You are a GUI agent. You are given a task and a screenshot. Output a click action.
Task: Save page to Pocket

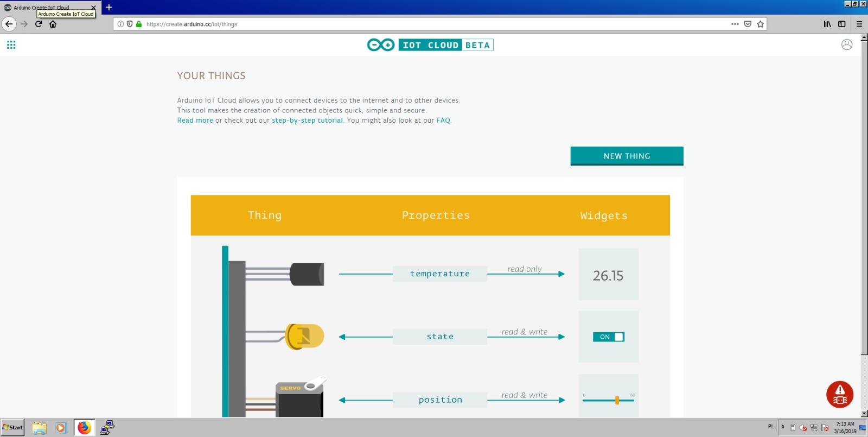pyautogui.click(x=748, y=24)
